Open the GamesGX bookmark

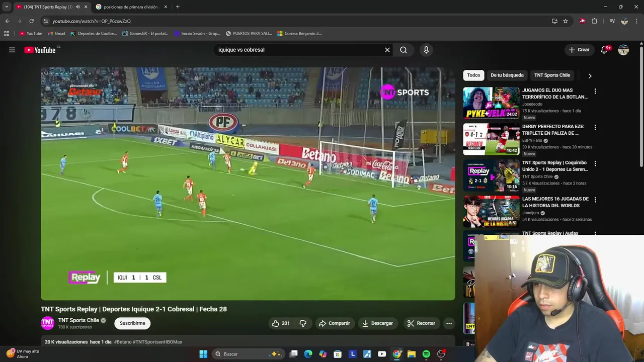pos(145,34)
